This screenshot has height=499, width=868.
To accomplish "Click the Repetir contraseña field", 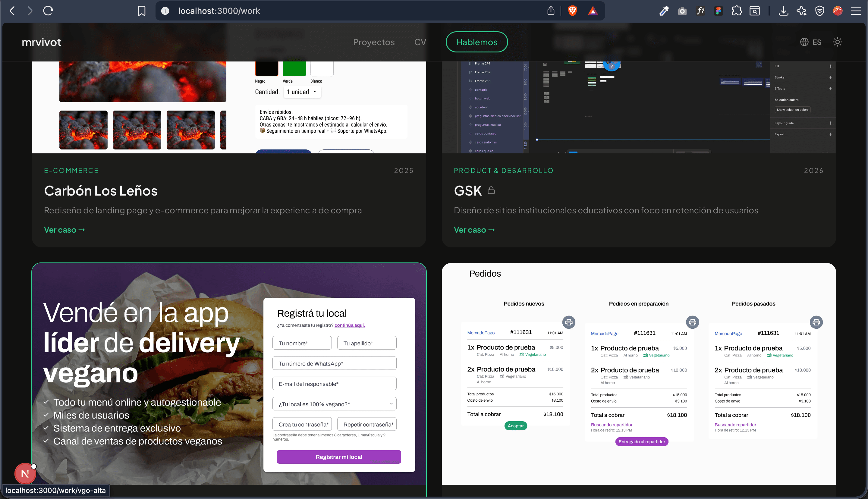I will pos(367,424).
